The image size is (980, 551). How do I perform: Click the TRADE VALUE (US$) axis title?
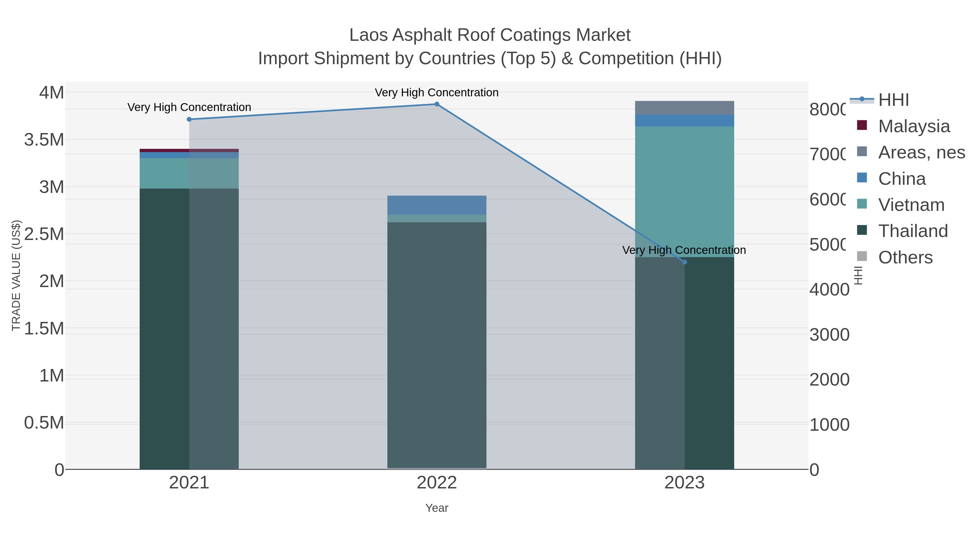(16, 275)
